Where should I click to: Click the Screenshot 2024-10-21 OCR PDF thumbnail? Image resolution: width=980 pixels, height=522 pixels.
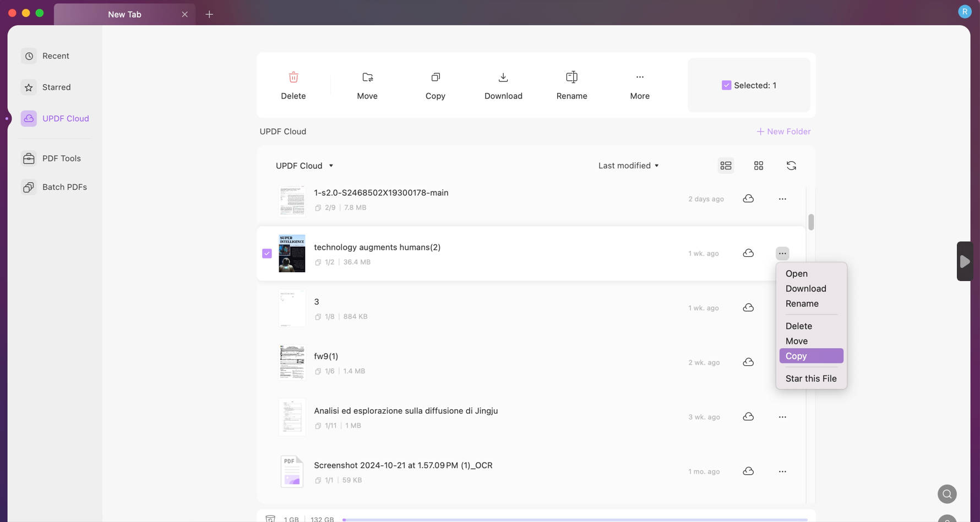(x=292, y=471)
